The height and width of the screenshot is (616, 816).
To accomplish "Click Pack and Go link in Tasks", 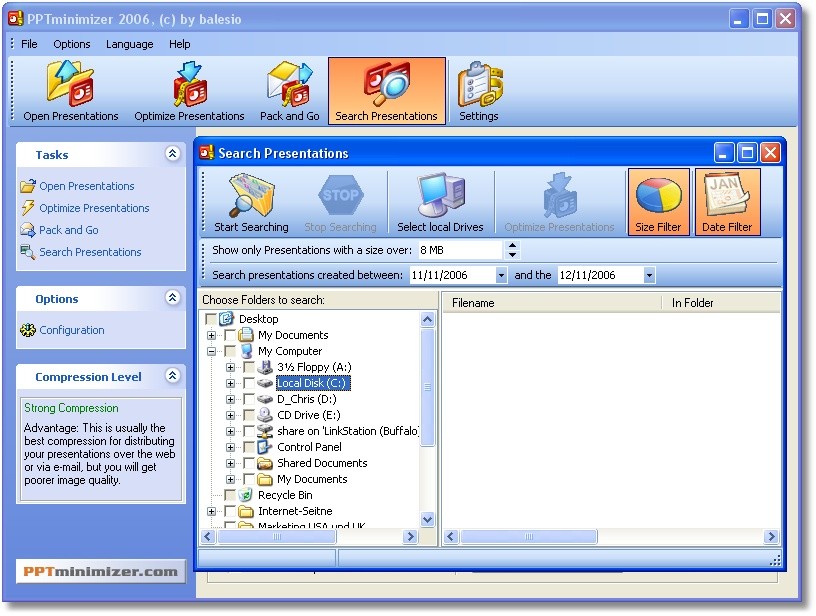I will coord(69,230).
